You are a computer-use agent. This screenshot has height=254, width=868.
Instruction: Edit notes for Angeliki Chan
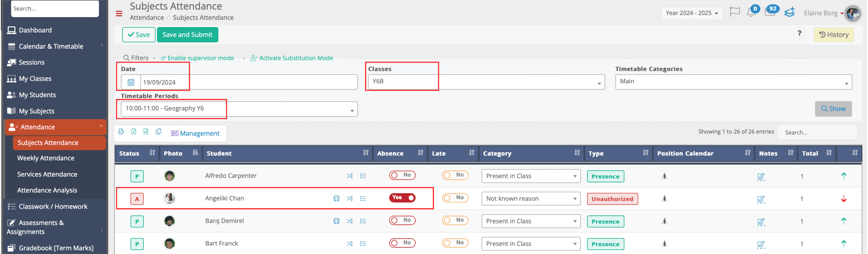[761, 199]
